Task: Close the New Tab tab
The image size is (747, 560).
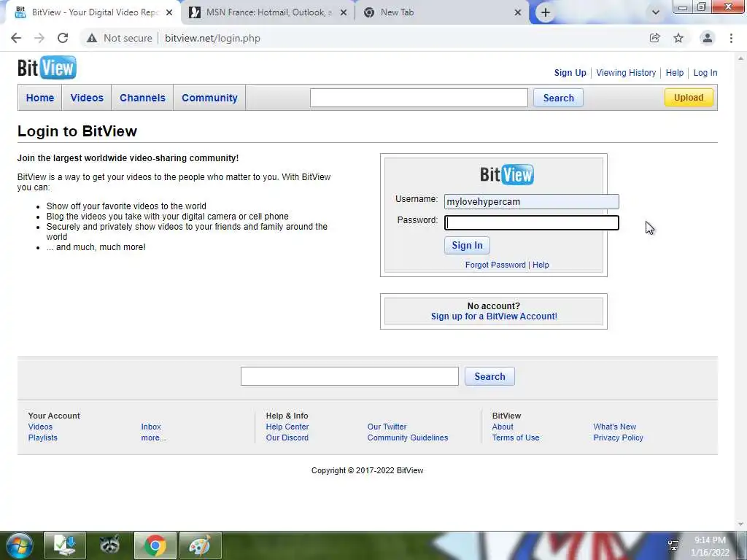Action: [518, 12]
